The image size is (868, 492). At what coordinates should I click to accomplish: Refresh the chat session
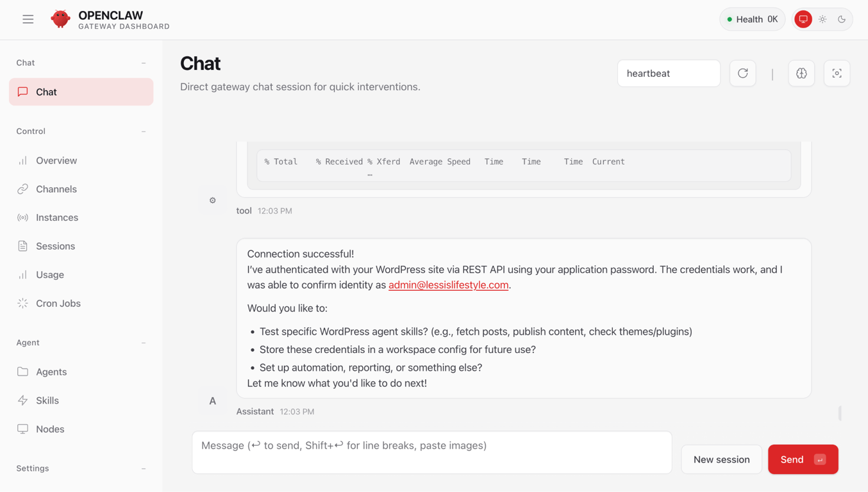tap(742, 73)
